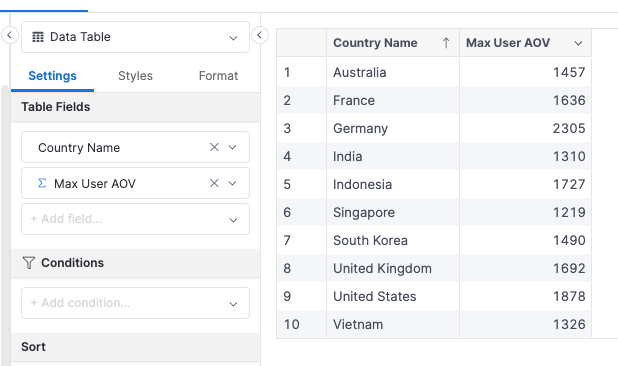Click the value 1457 for Australia
Screen dimensions: 618x366
click(569, 72)
